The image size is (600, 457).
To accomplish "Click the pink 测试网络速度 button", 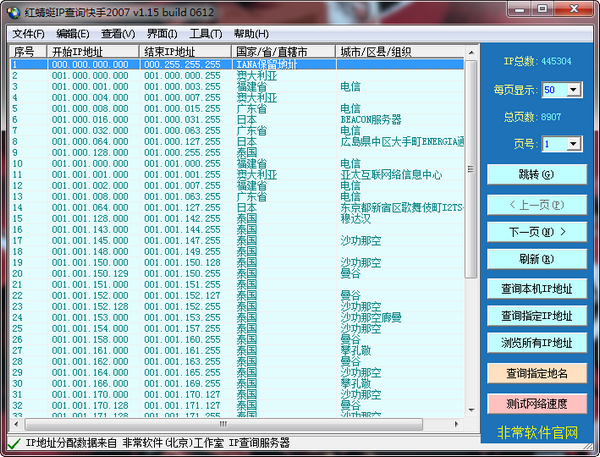I will pos(536,403).
